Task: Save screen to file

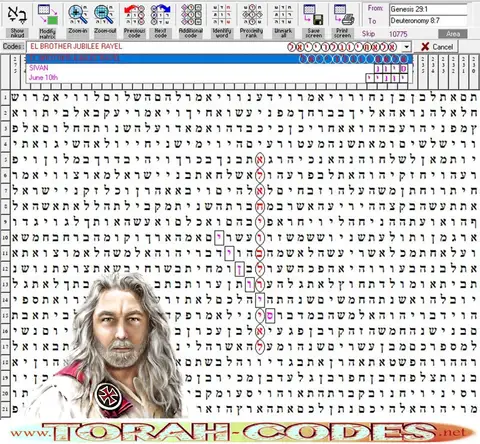Action: pyautogui.click(x=314, y=21)
